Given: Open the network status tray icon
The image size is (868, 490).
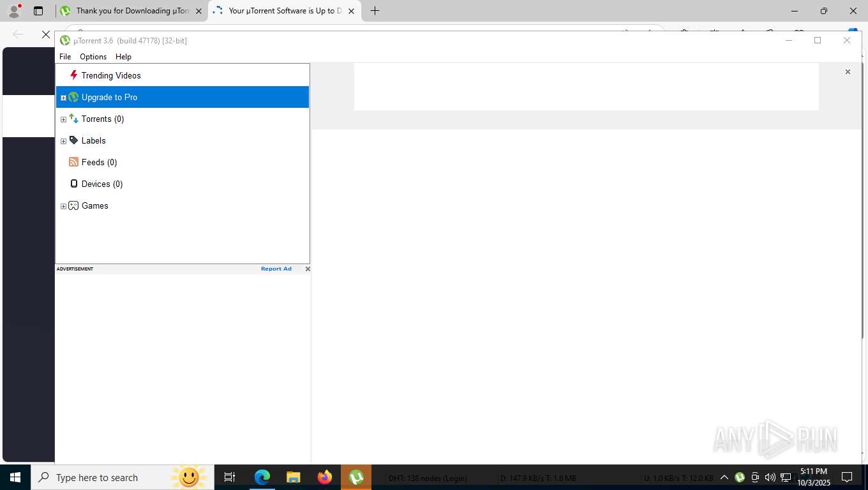Looking at the screenshot, I should click(786, 477).
